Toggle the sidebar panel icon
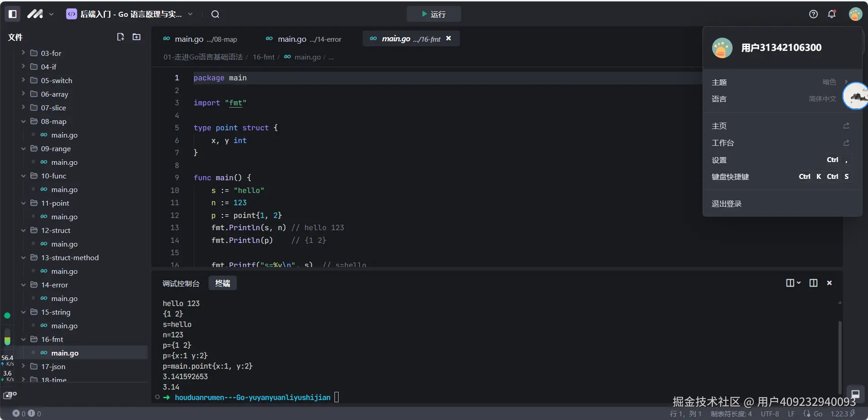The width and height of the screenshot is (868, 420). 13,14
